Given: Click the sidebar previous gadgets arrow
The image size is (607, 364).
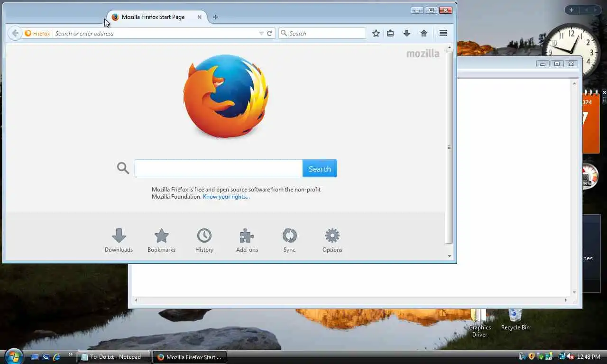Looking at the screenshot, I should pyautogui.click(x=586, y=10).
